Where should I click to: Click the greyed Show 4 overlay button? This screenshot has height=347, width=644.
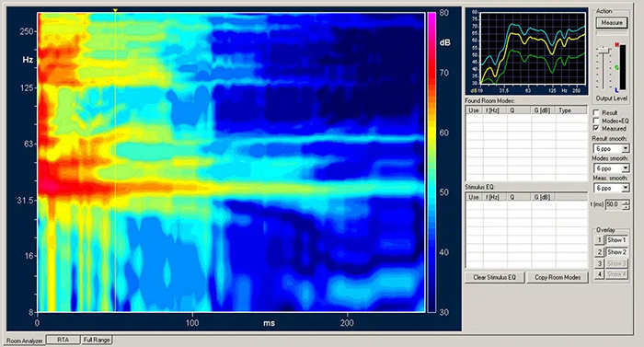616,274
